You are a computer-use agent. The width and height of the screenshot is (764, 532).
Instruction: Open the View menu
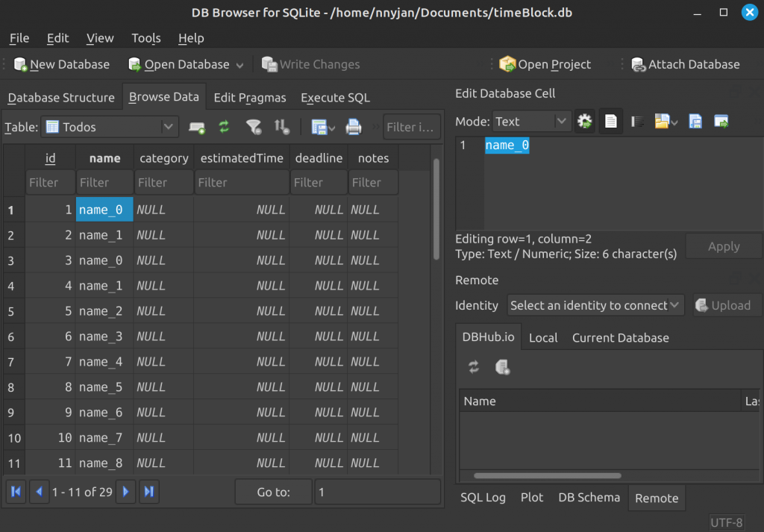[100, 38]
